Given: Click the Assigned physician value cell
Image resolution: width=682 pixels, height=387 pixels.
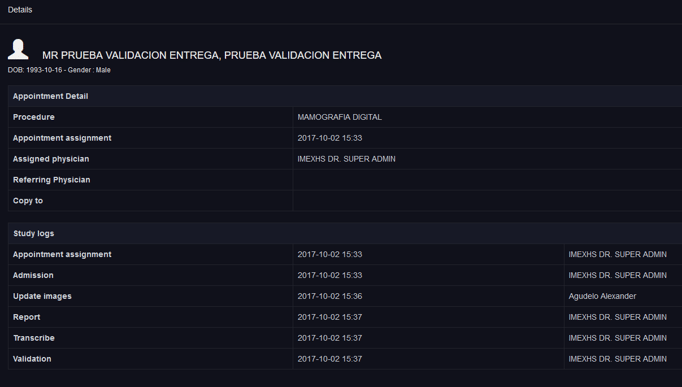Looking at the screenshot, I should point(488,159).
